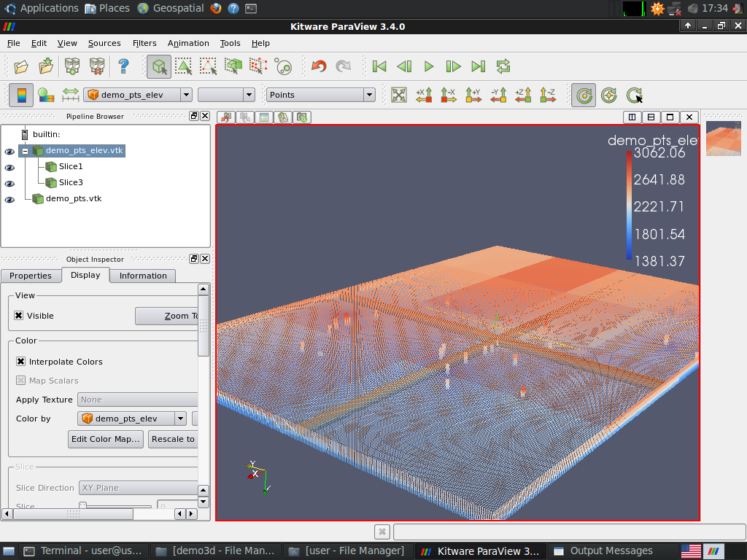This screenshot has width=747, height=560.
Task: Set camera view to +X direction
Action: (424, 95)
